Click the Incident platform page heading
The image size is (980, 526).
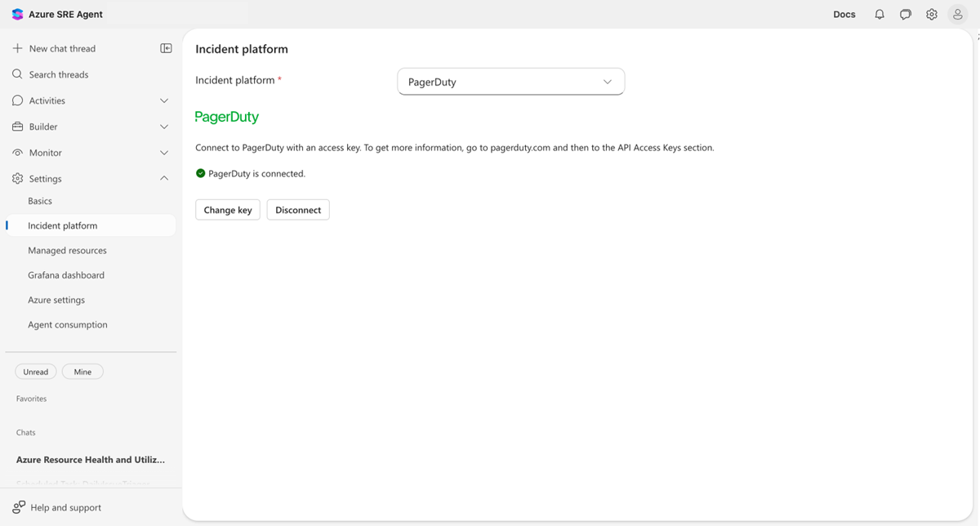[x=242, y=49]
